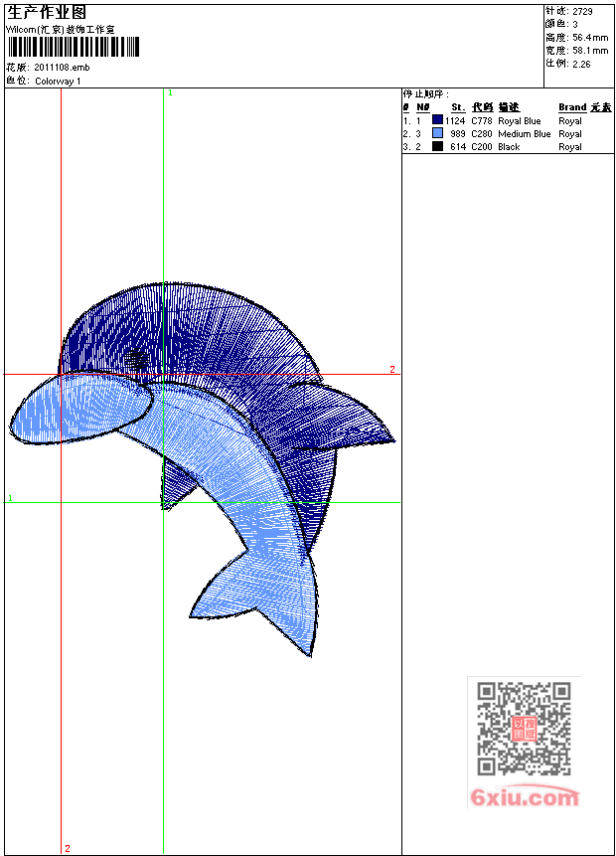Click the Royal Blue color swatch
Image resolution: width=616 pixels, height=856 pixels.
coord(437,120)
